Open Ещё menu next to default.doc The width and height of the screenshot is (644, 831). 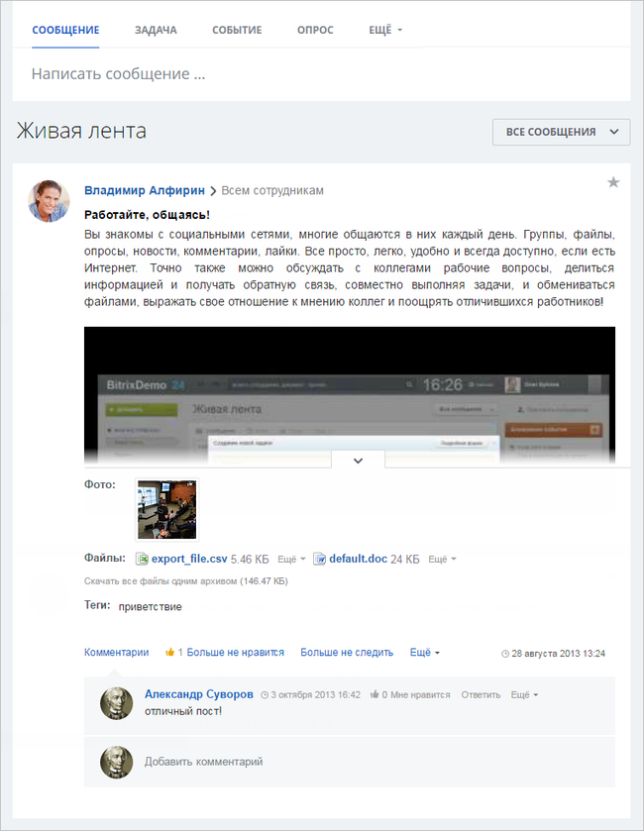pyautogui.click(x=442, y=560)
